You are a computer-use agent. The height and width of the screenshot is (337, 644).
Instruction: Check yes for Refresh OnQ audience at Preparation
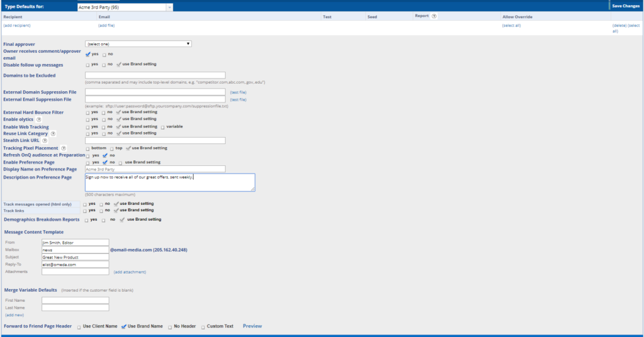coord(87,156)
